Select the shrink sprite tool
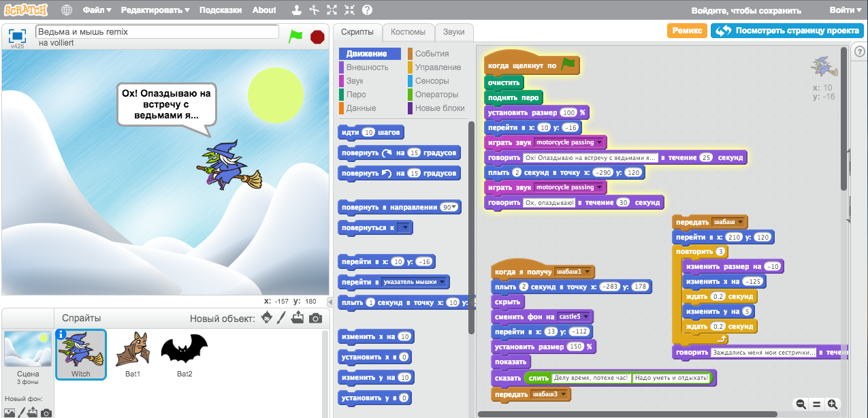The height and width of the screenshot is (418, 868). click(349, 10)
